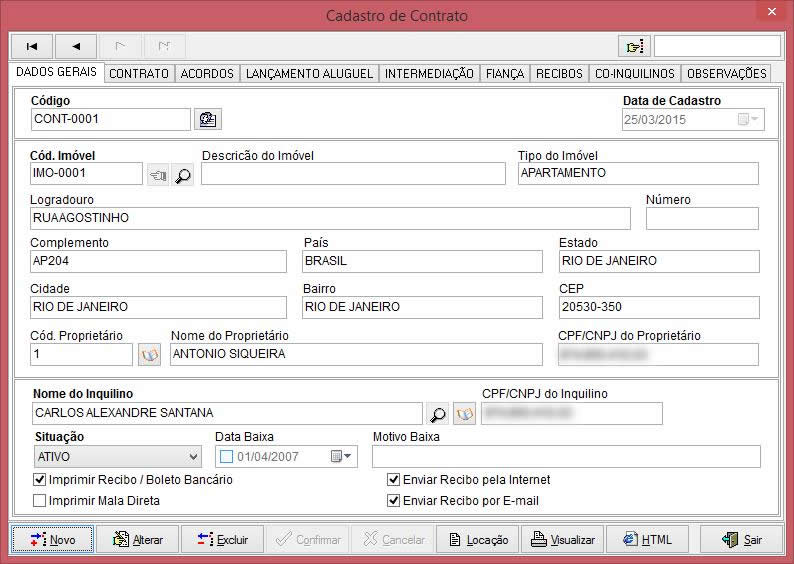Toggle Enviar Recibo por E-mail

[394, 501]
